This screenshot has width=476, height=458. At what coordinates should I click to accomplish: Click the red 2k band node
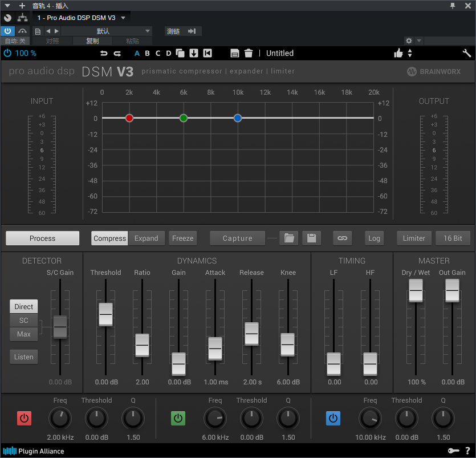click(129, 118)
